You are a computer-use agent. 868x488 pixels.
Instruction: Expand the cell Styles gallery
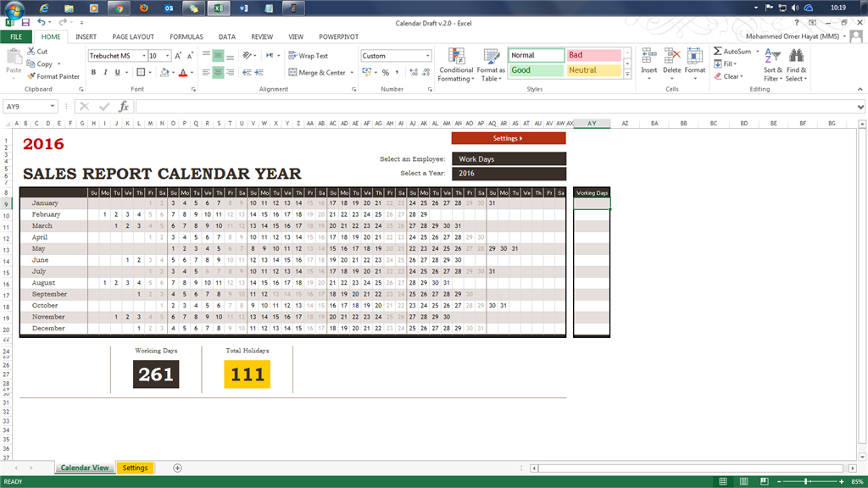(627, 75)
